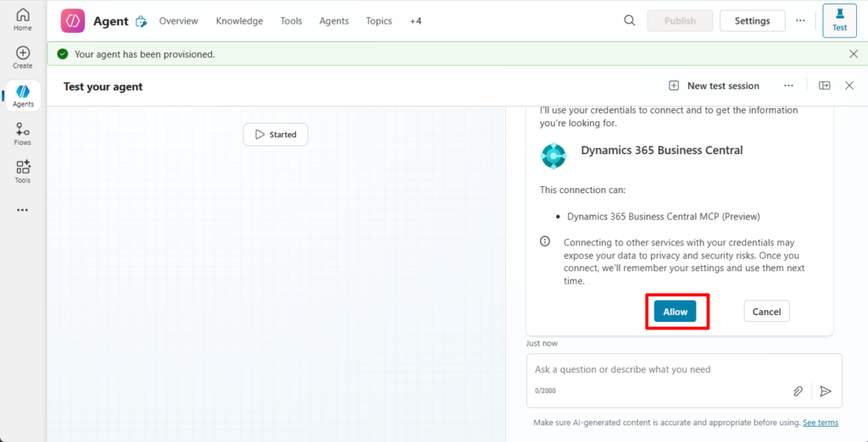The width and height of the screenshot is (868, 442).
Task: Open test session more options ellipsis
Action: tap(788, 86)
